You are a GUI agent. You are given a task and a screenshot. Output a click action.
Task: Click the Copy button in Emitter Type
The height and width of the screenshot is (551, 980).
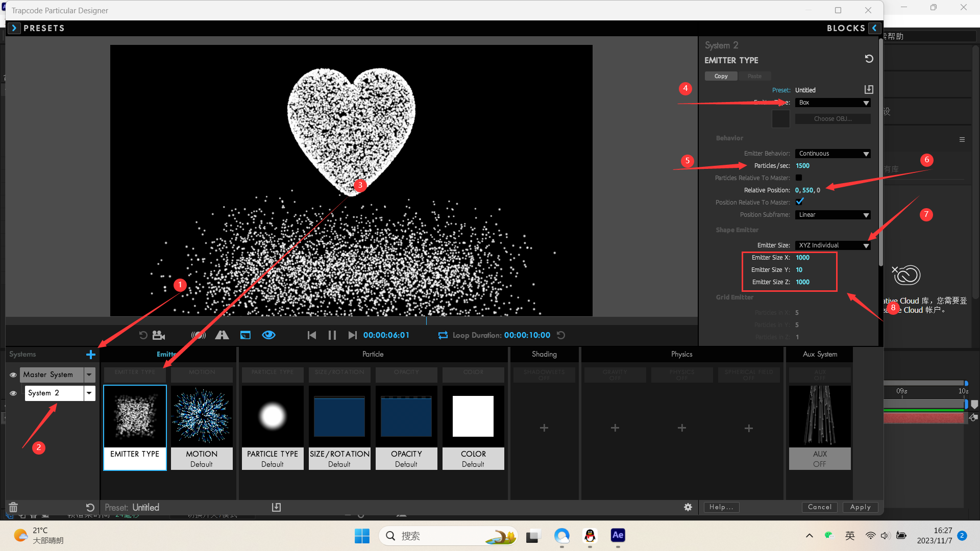(721, 76)
